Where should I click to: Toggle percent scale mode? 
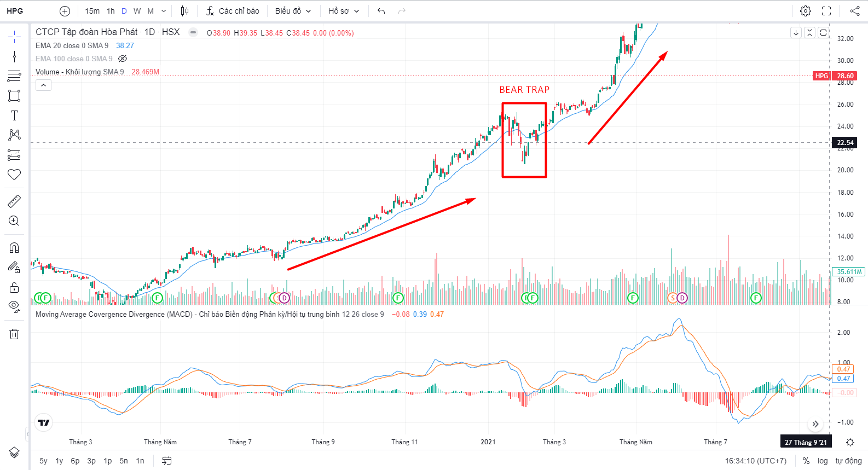tap(806, 461)
